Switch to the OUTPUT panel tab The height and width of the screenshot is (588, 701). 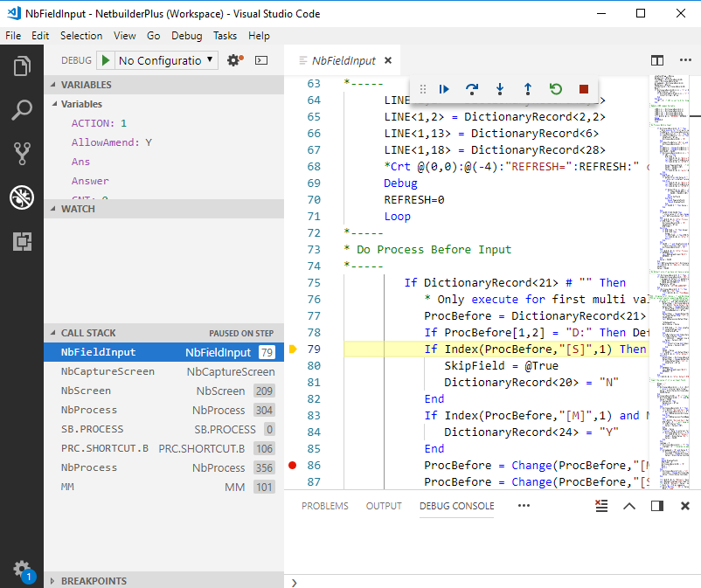coord(384,506)
